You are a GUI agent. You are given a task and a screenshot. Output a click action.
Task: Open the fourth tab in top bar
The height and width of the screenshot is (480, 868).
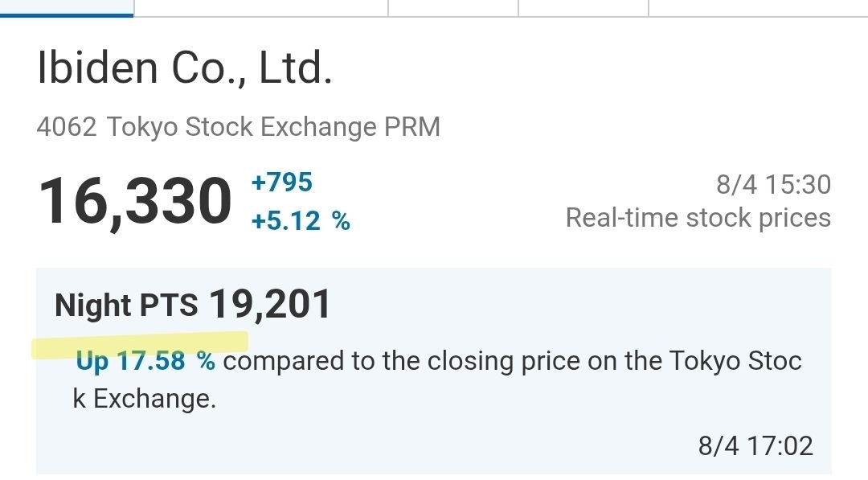click(x=583, y=8)
